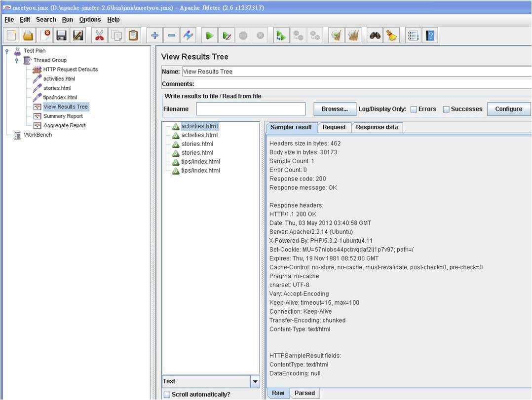532x400 pixels.
Task: Open the Help menu
Action: 114,20
